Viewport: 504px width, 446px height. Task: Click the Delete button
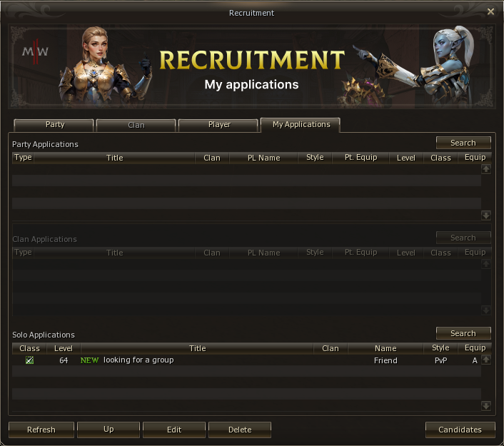240,430
